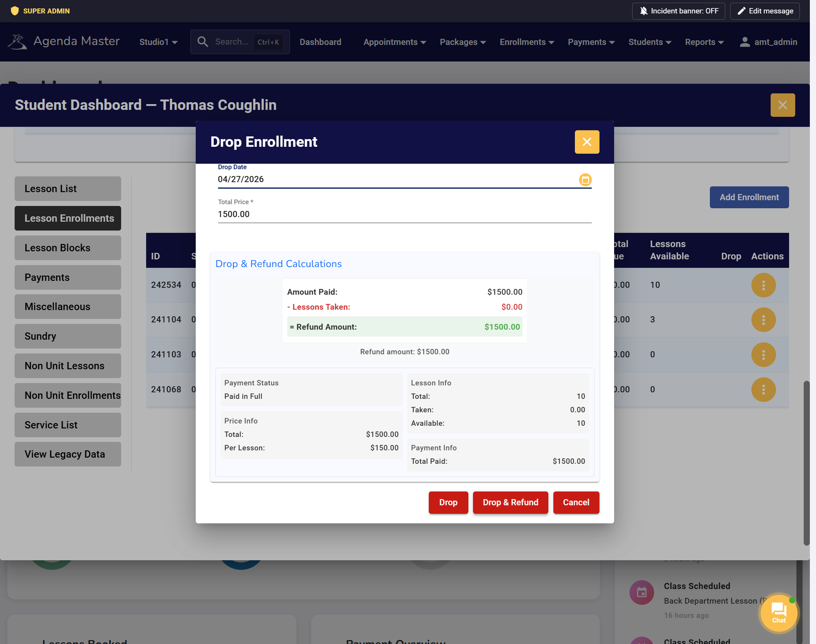Click the Drop & Refund button

[510, 503]
